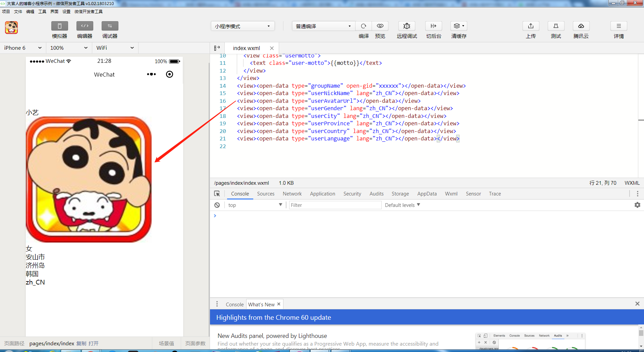Image resolution: width=644 pixels, height=352 pixels.
Task: Click the preview eye icon
Action: 380,26
